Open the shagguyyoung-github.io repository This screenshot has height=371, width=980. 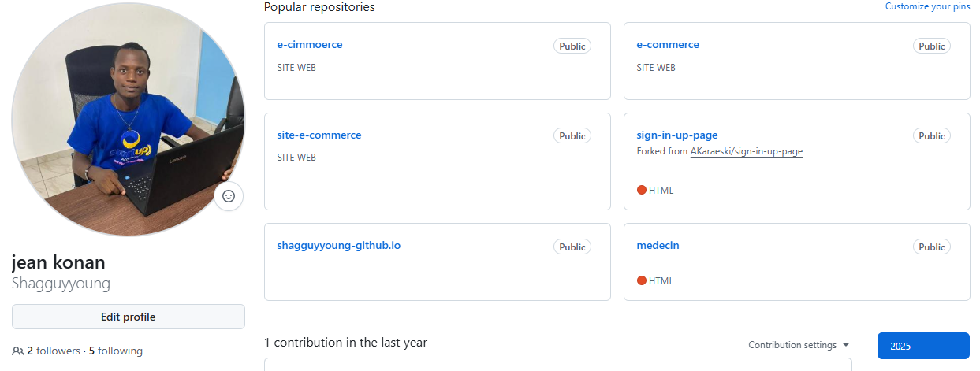[339, 246]
